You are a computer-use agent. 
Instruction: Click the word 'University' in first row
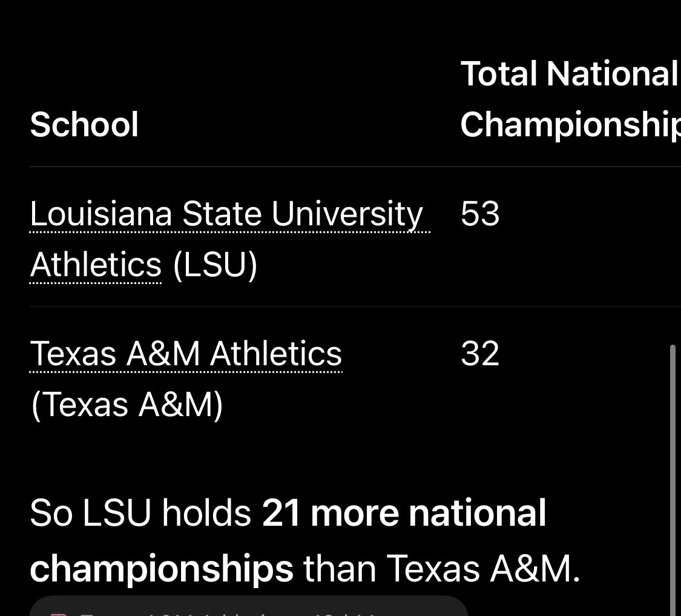tap(347, 214)
